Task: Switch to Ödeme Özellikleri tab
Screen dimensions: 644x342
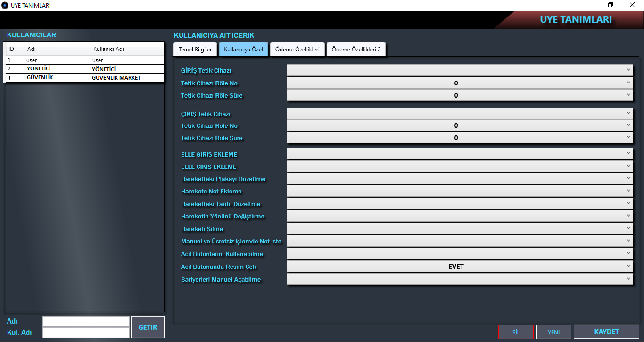Action: click(297, 50)
